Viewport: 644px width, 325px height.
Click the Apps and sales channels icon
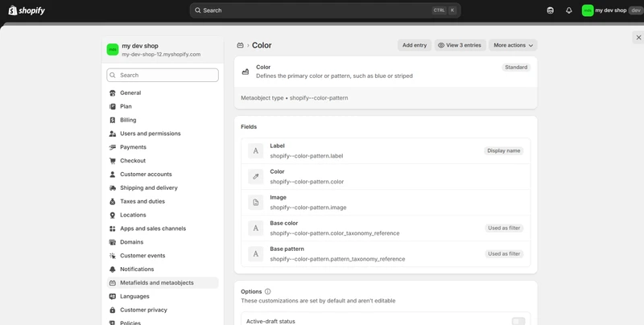[113, 228]
